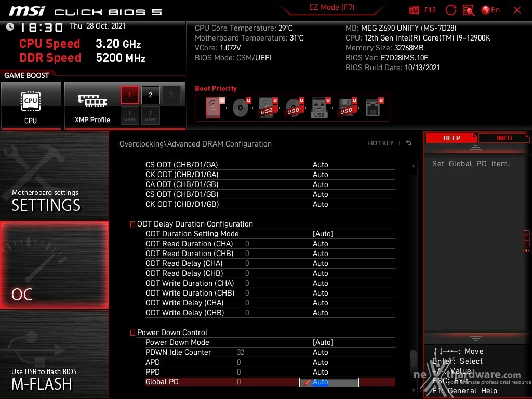
Task: Select the PPD setting row
Action: pyautogui.click(x=270, y=372)
